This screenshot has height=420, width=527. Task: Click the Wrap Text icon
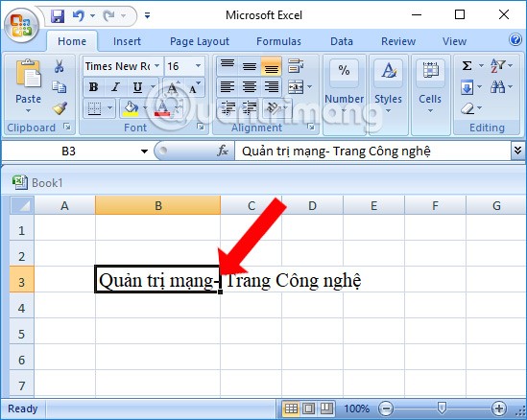[296, 66]
